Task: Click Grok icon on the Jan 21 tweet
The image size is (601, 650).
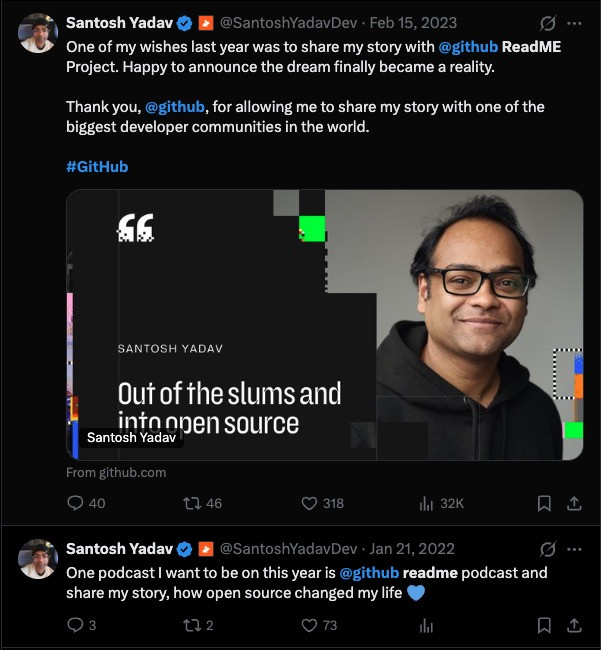Action: coord(548,549)
